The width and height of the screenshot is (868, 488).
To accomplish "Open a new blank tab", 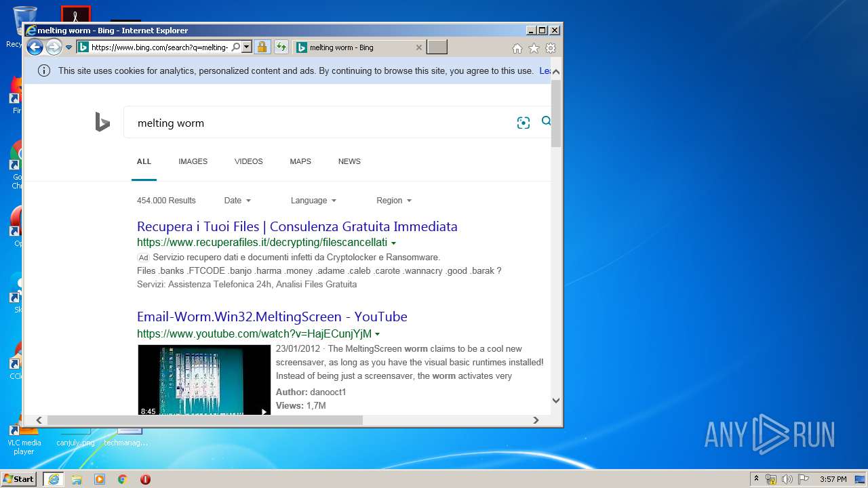I will [437, 47].
